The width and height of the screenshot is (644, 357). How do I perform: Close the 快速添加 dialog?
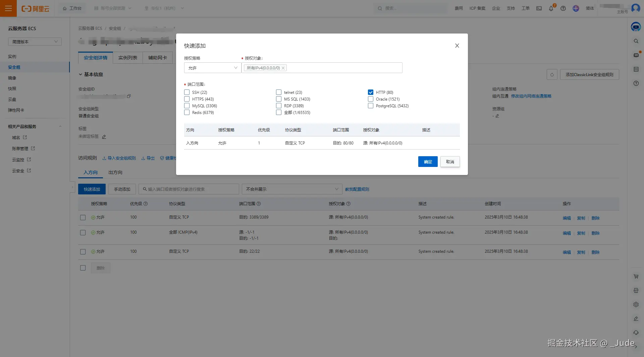tap(457, 46)
